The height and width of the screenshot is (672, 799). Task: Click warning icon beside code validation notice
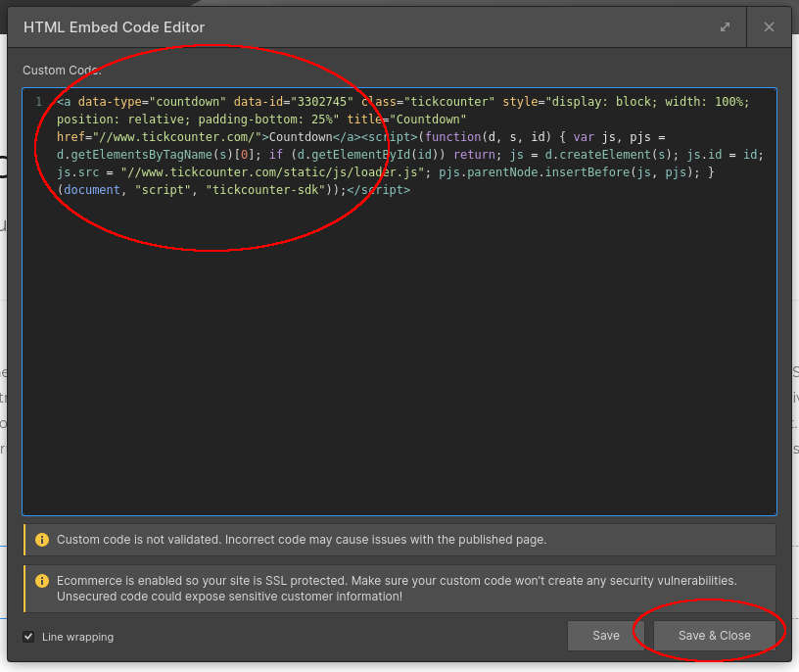pos(41,540)
